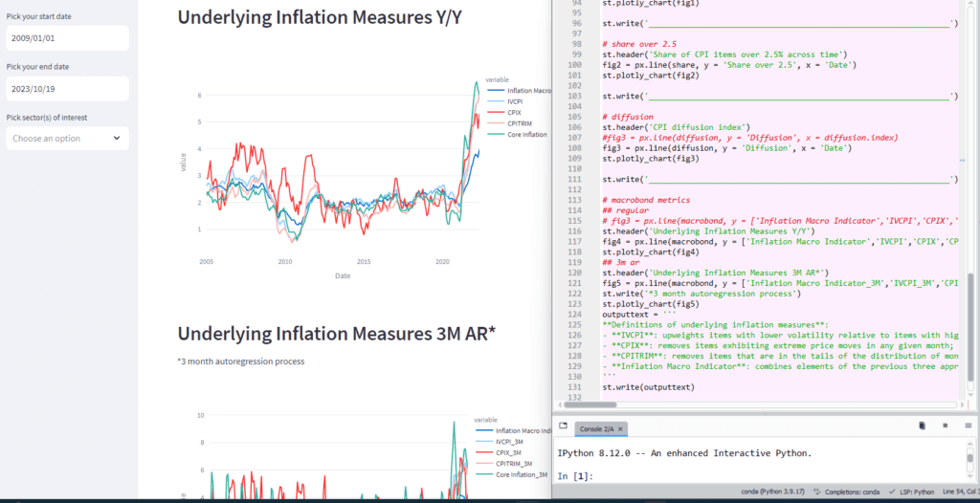
Task: Click the 'Pick sector(s) of interest' label
Action: [47, 117]
